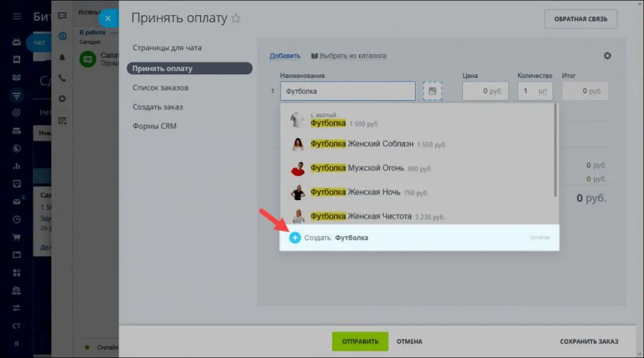
Task: Click the product image placeholder icon
Action: tap(432, 91)
